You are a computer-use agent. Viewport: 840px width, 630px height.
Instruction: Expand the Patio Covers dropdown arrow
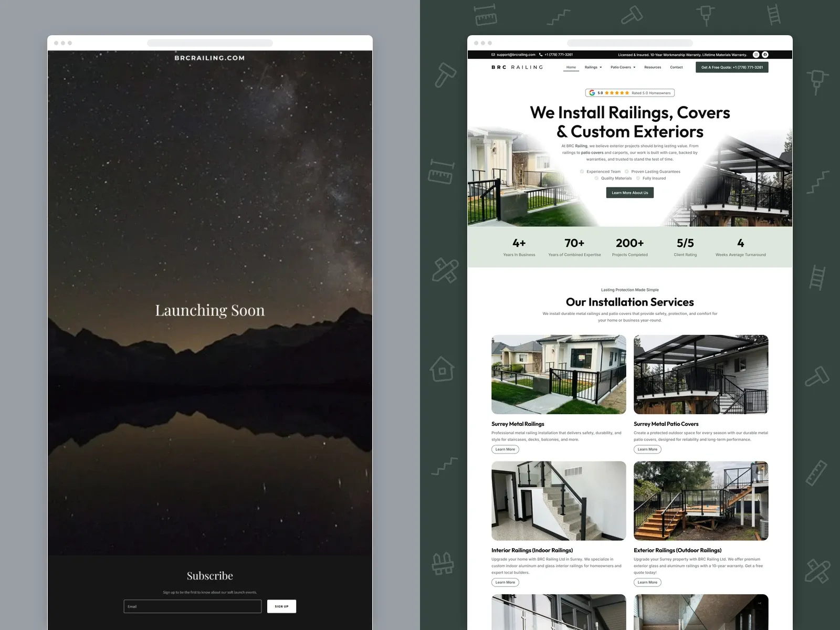[634, 67]
